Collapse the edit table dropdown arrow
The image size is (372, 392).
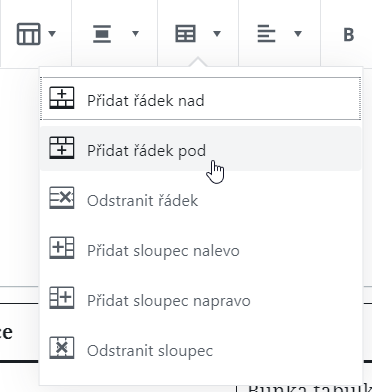point(217,33)
